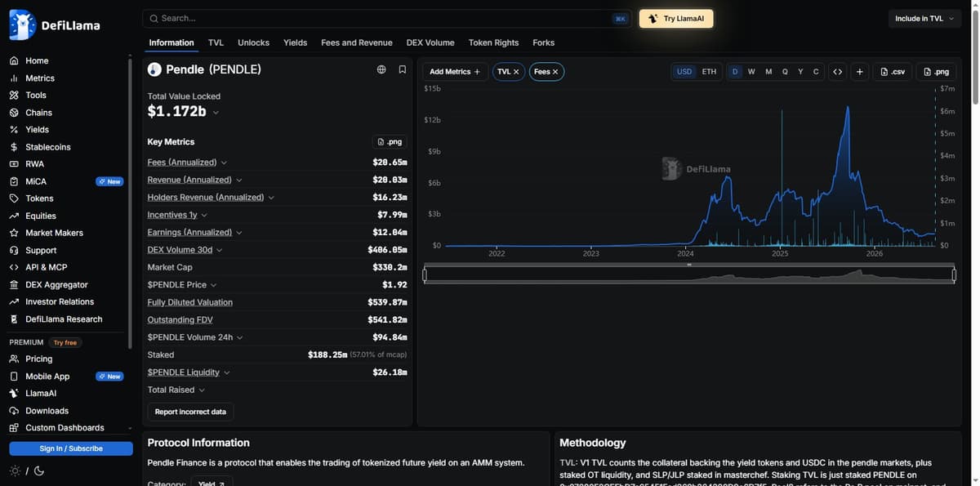
Task: Expand Total Value Locked breakdown chevron
Action: 216,112
